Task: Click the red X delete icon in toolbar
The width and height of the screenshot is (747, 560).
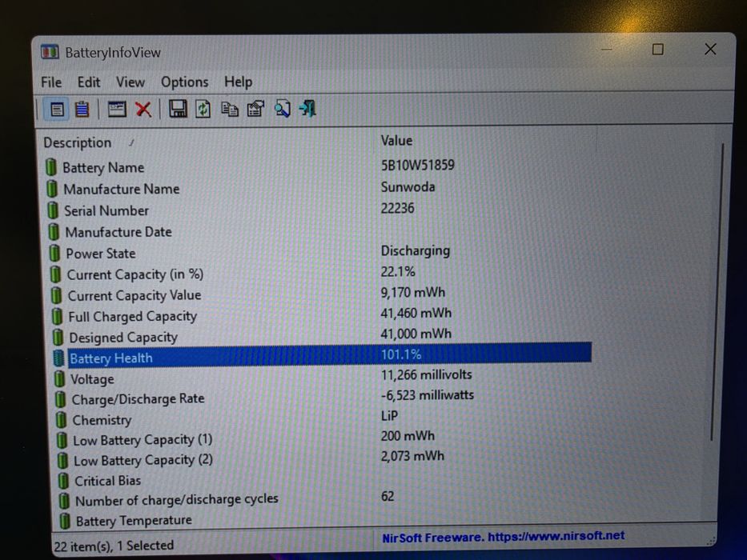Action: pos(143,110)
